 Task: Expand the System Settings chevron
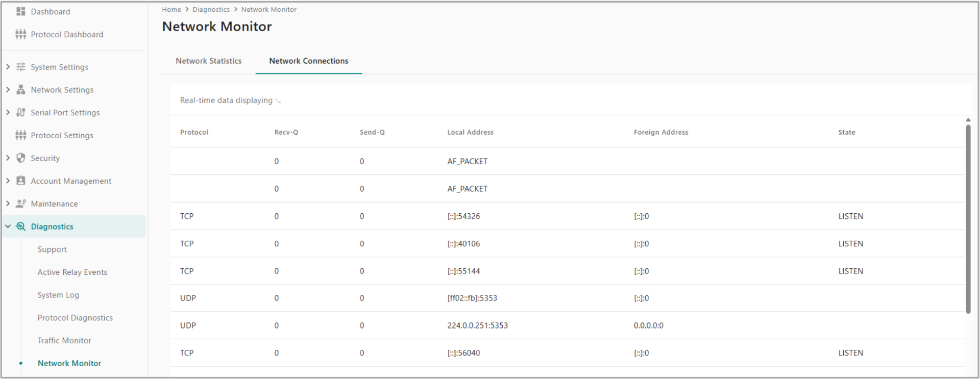(8, 67)
